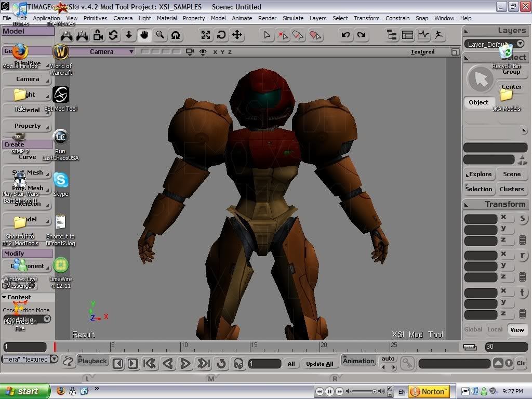Open the property table view icon
532x399 pixels.
pos(407,35)
